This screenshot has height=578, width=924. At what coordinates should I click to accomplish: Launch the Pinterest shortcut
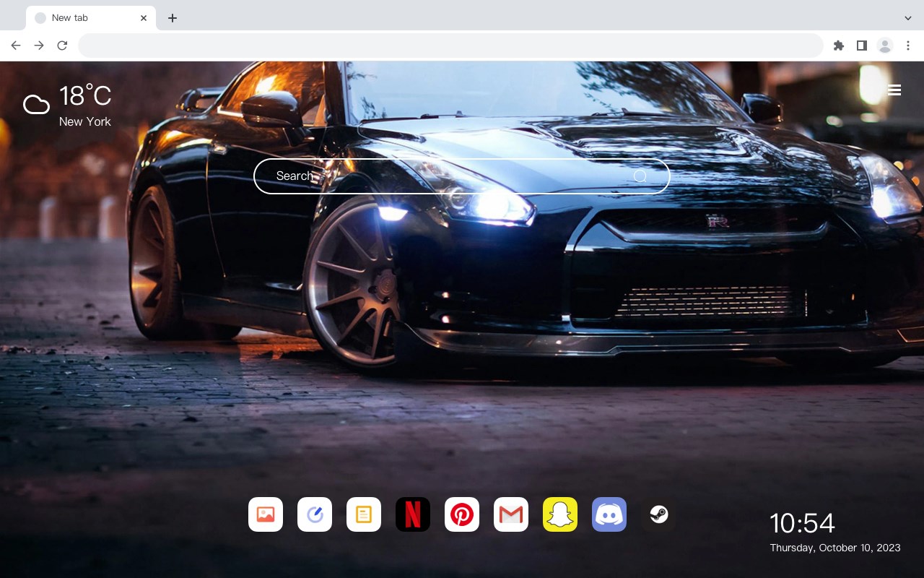click(x=462, y=514)
